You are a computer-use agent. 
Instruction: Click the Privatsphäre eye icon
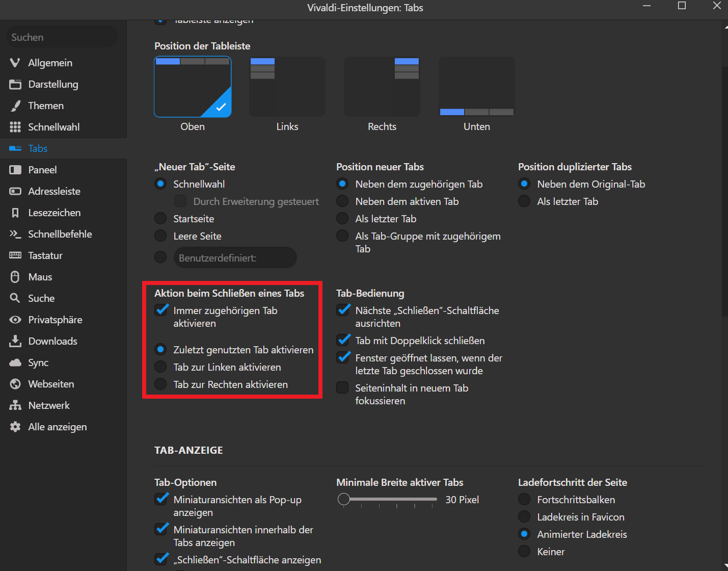tap(15, 320)
